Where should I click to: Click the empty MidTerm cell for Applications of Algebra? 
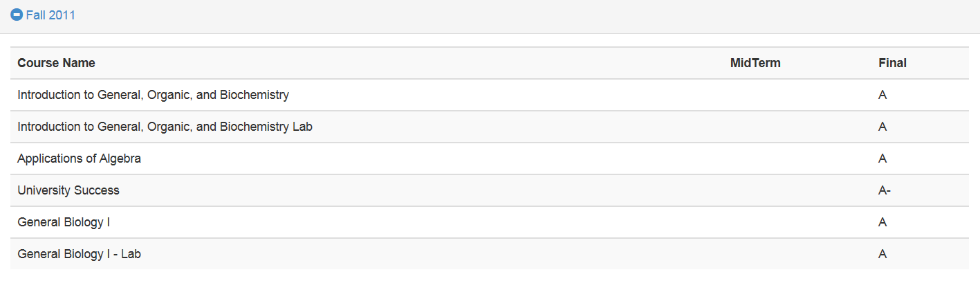point(797,158)
